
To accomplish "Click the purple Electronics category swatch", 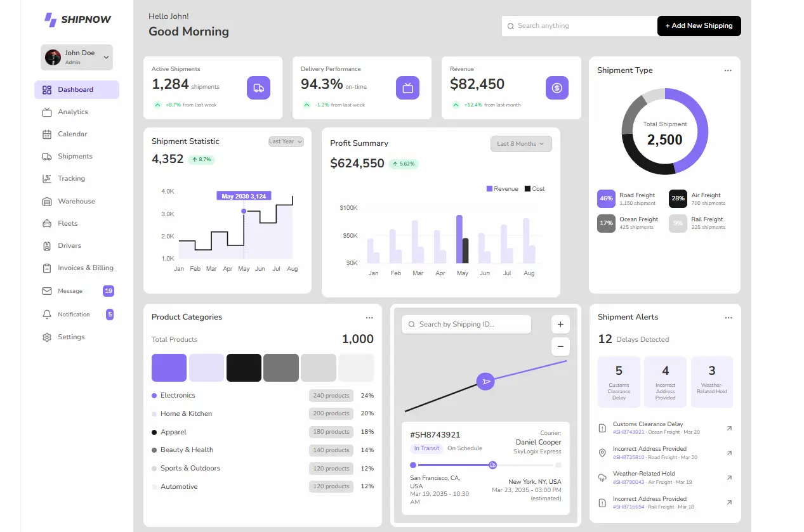I will pyautogui.click(x=169, y=368).
